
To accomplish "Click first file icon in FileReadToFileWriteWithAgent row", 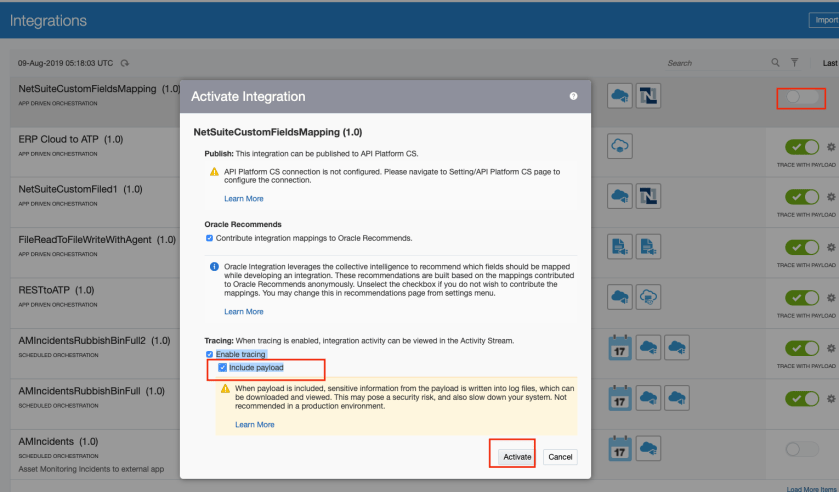I will tap(620, 247).
